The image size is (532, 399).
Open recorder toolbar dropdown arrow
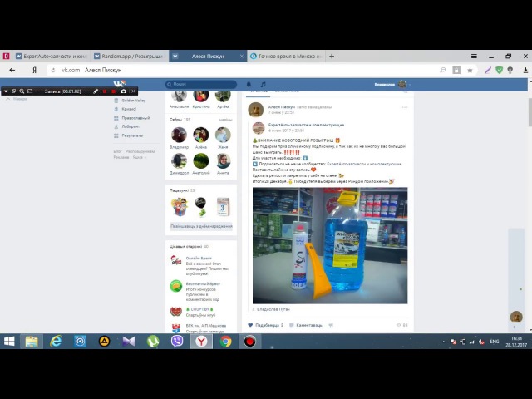(6, 91)
